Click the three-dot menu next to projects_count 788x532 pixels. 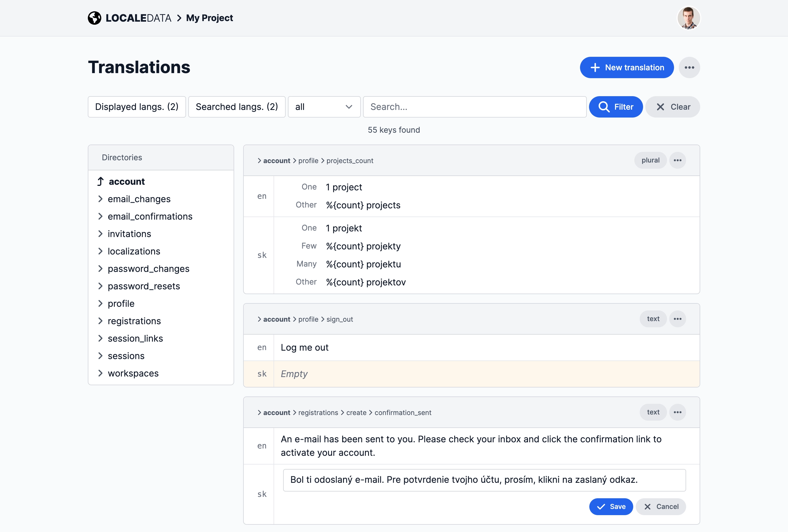click(677, 160)
